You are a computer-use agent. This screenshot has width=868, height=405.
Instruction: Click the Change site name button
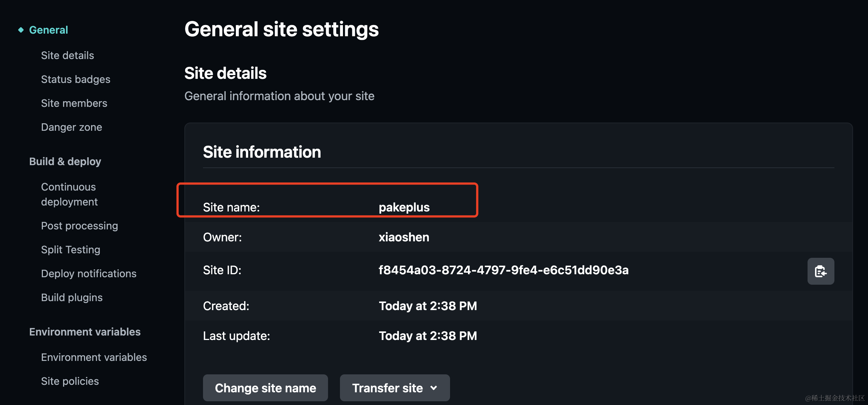(x=265, y=388)
